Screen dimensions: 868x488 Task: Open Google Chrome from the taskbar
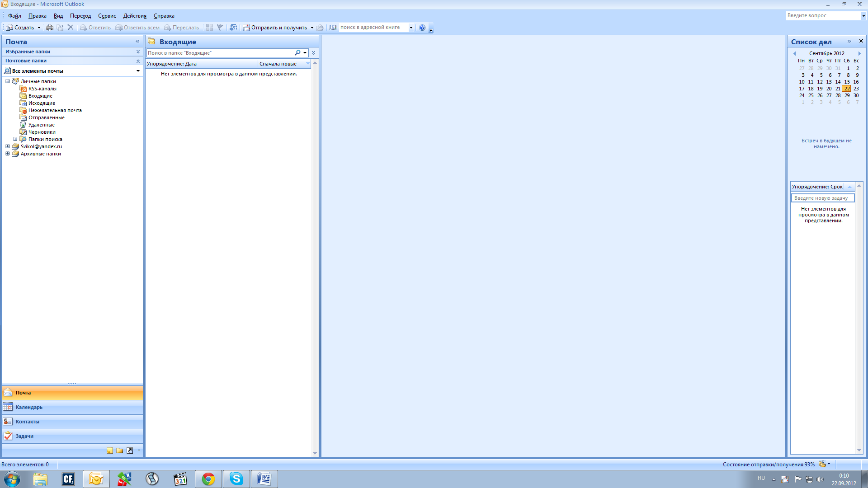[x=208, y=479]
